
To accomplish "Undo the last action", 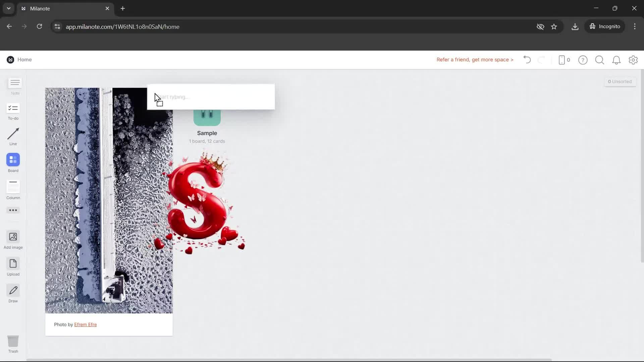I will click(x=527, y=60).
